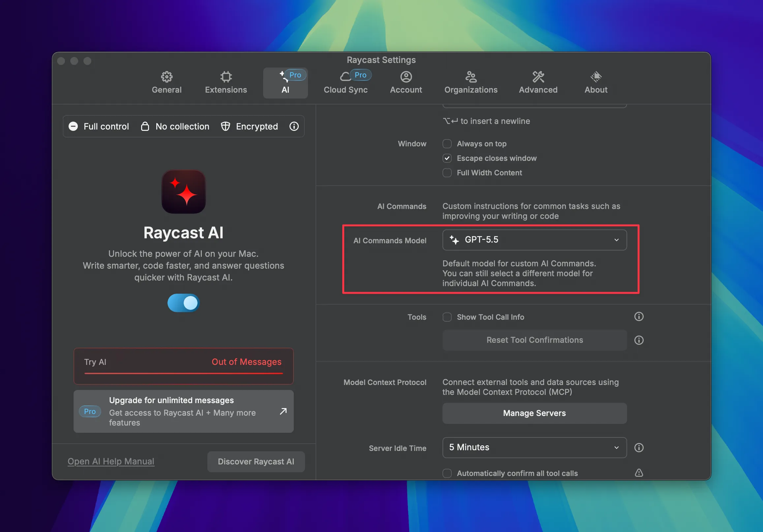
Task: Click the Pro badge on Cloud Sync
Action: tap(360, 75)
